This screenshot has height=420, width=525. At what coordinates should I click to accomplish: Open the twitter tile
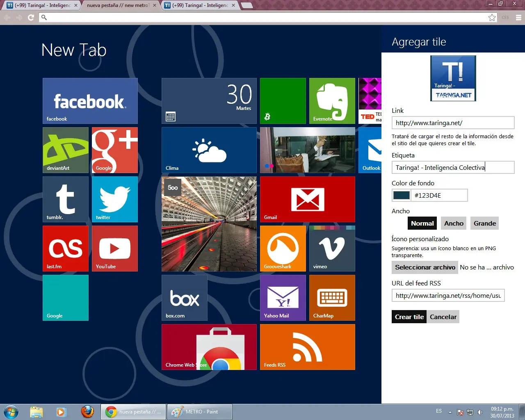tap(114, 199)
